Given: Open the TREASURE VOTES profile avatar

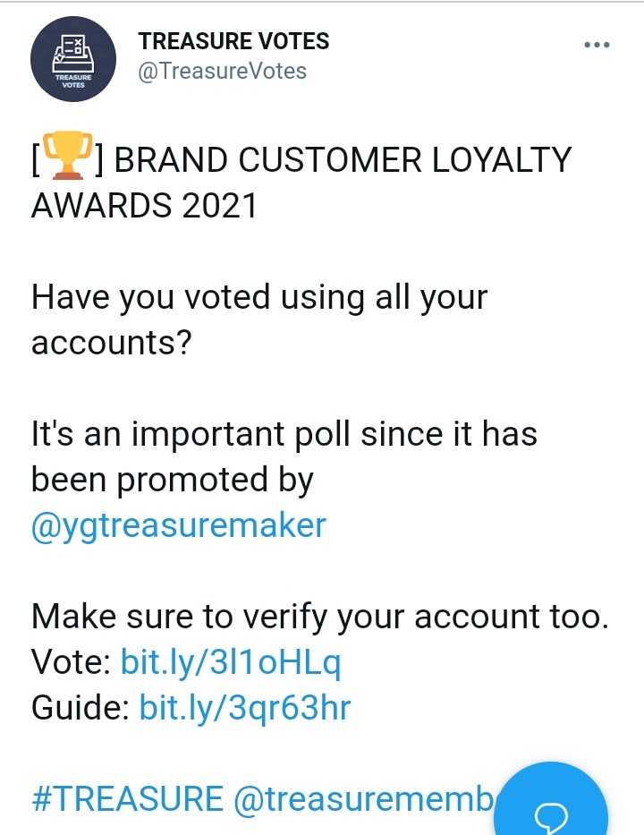Looking at the screenshot, I should pyautogui.click(x=72, y=60).
